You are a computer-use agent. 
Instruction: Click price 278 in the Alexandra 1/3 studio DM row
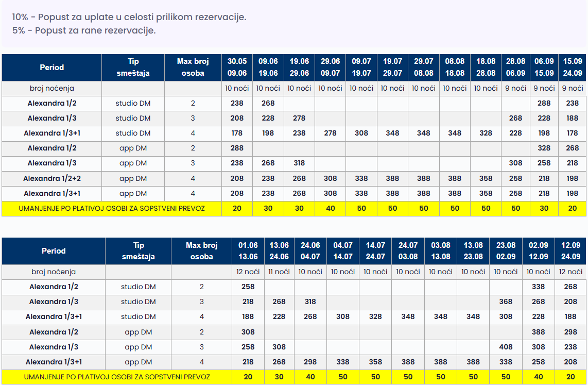(299, 119)
